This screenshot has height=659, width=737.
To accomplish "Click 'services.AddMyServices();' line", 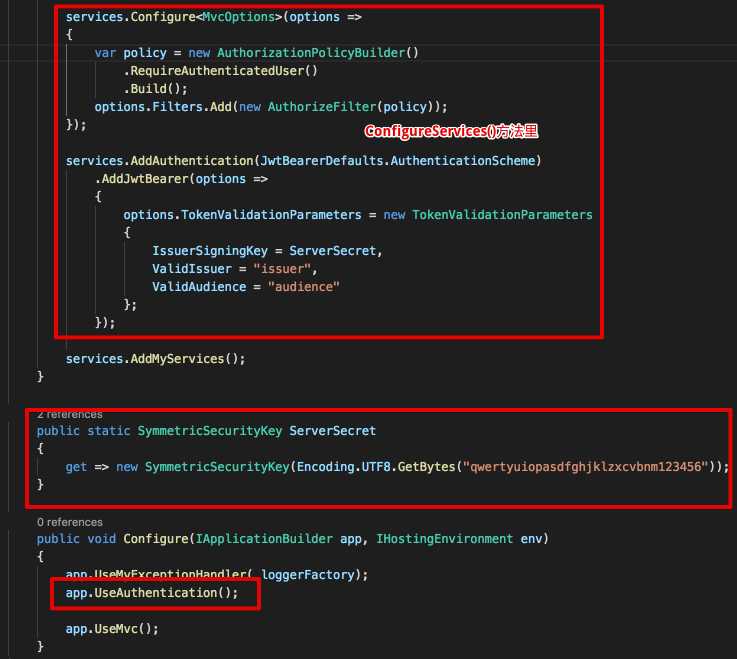I will tap(155, 359).
